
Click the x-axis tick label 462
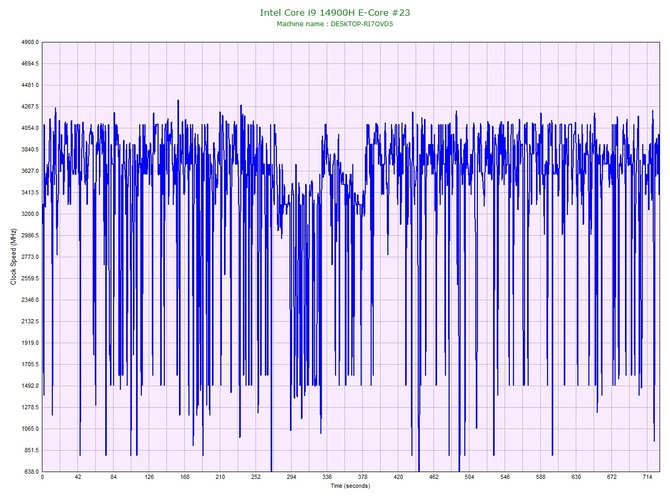pos(434,477)
